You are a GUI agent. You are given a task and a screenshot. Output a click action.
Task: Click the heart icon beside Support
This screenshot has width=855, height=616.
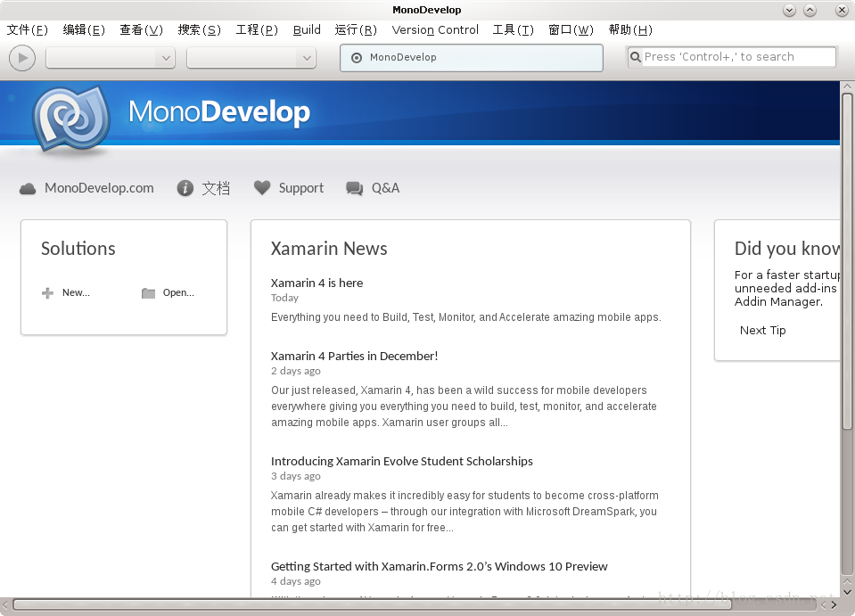262,187
